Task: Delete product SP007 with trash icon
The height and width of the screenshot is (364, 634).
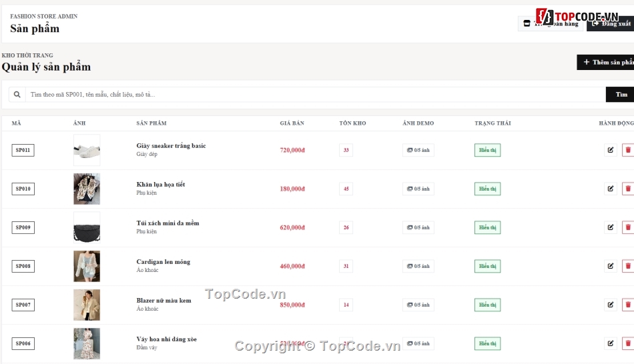Action: [628, 305]
